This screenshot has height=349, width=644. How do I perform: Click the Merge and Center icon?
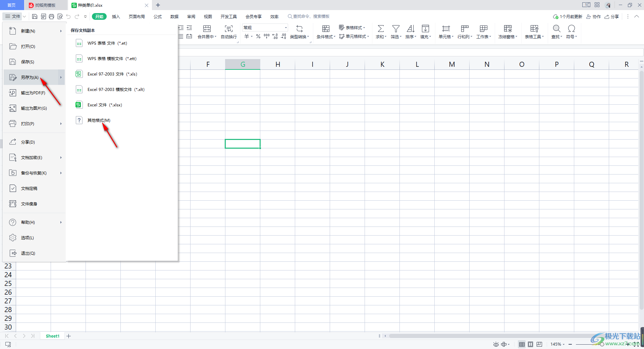207,29
